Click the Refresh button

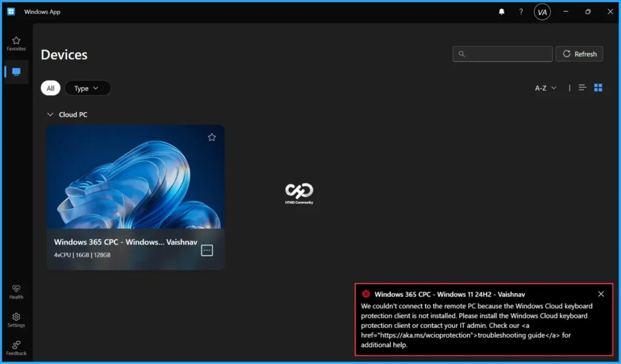tap(579, 54)
